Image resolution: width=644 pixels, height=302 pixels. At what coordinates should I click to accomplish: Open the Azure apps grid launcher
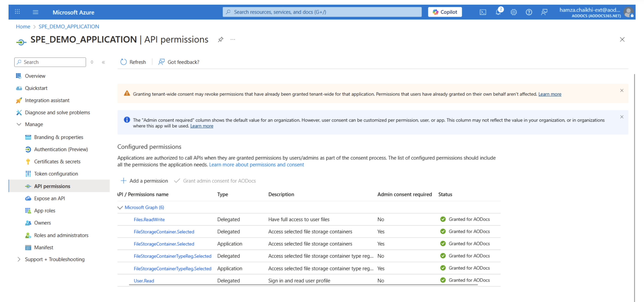pyautogui.click(x=17, y=12)
